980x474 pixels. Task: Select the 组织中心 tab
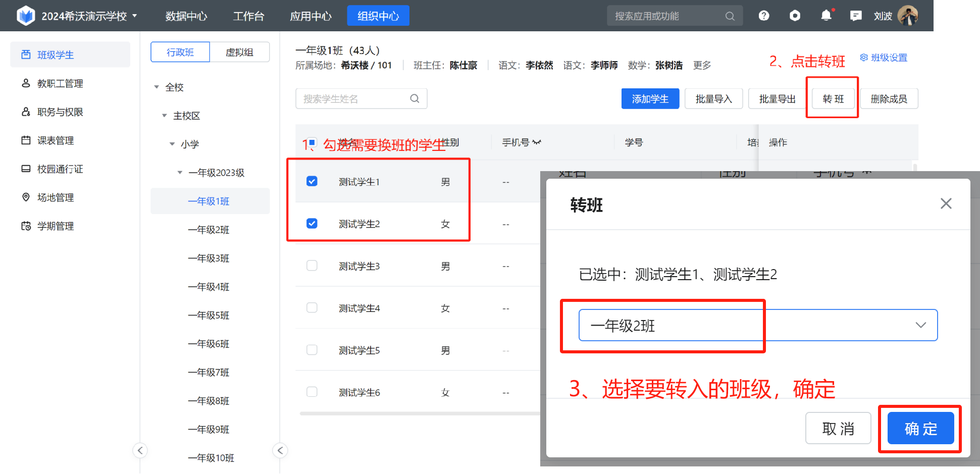point(378,16)
